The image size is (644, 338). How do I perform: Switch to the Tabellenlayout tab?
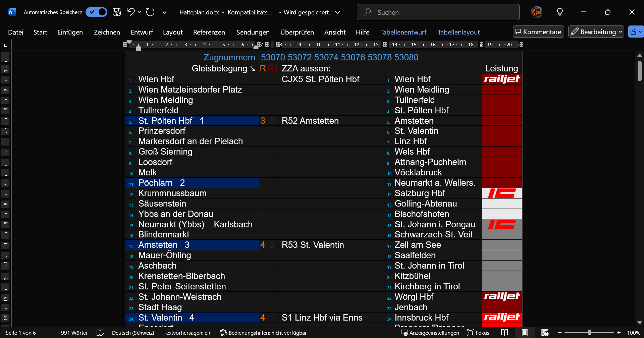(x=459, y=32)
